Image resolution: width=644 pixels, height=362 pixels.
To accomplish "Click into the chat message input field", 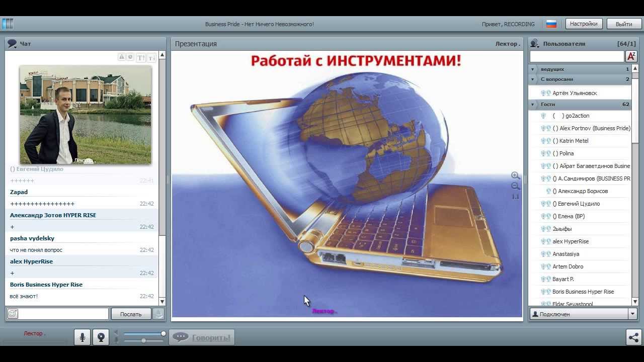I will point(63,314).
